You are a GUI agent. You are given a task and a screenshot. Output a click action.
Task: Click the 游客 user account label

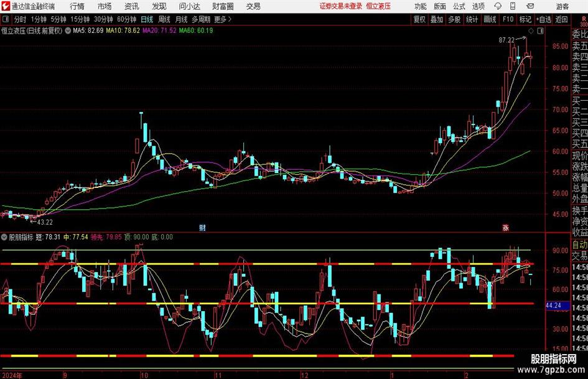tap(562, 6)
